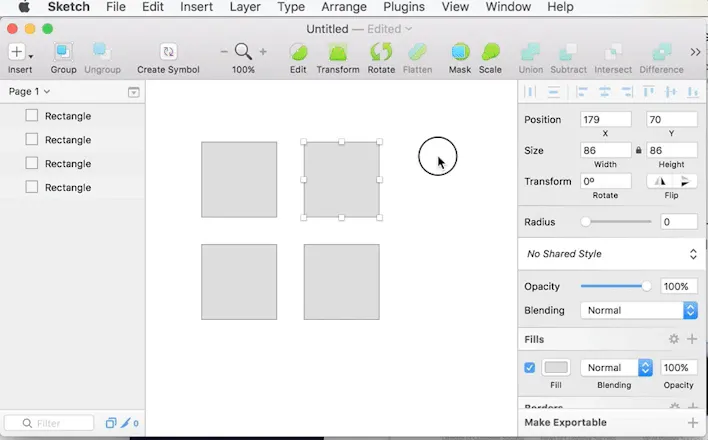Click the Group toolbar icon
Image resolution: width=708 pixels, height=440 pixels.
[63, 52]
